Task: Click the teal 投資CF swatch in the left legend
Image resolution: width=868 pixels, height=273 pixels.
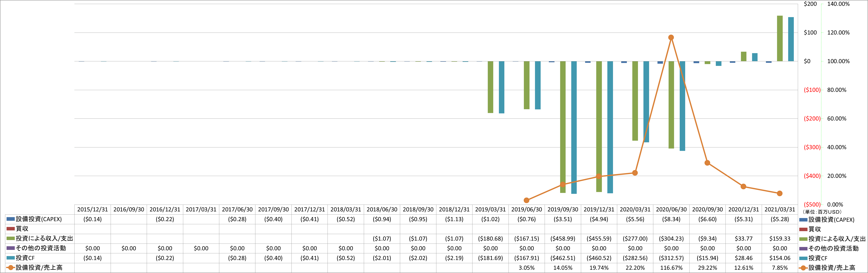Action: pyautogui.click(x=10, y=258)
